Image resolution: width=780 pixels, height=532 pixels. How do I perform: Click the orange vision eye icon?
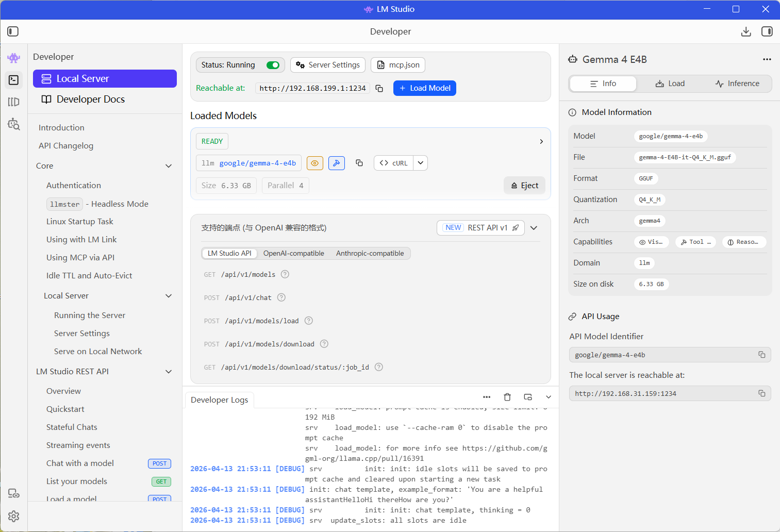pyautogui.click(x=314, y=163)
